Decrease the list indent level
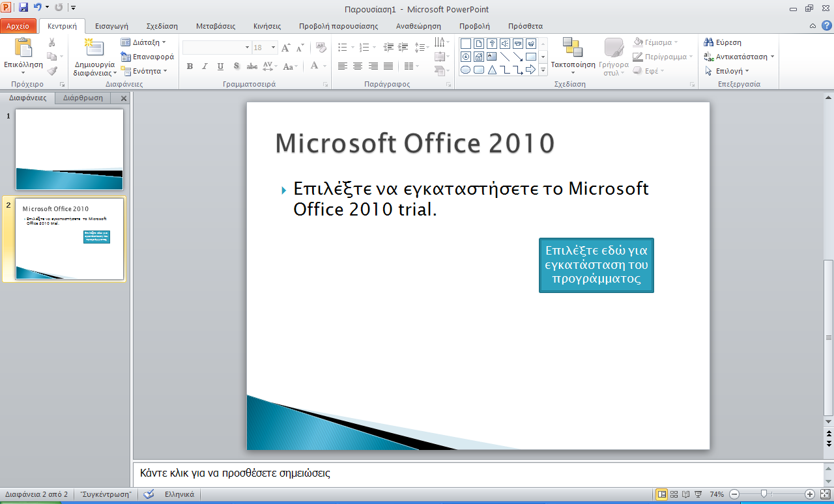 [x=389, y=48]
